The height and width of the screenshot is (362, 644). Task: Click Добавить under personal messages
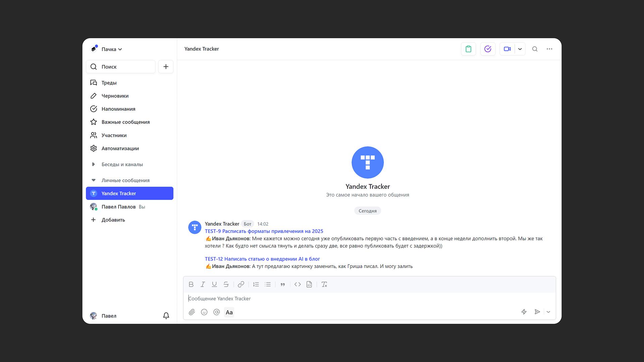pos(113,220)
